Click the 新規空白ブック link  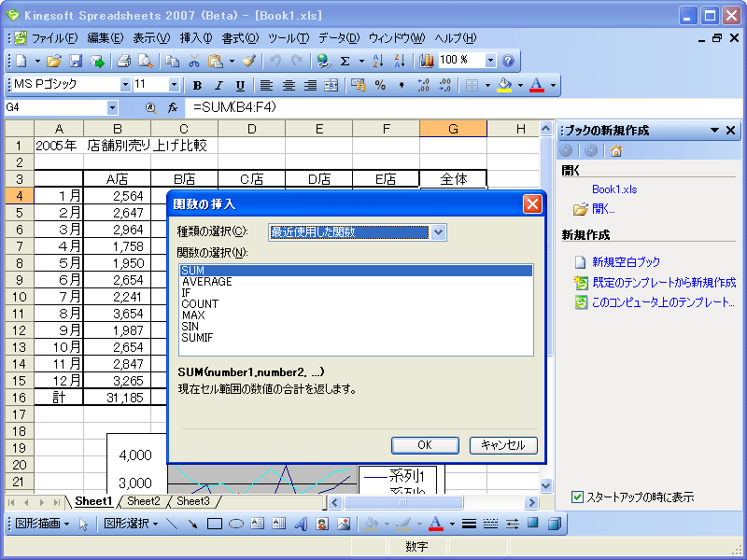(626, 261)
